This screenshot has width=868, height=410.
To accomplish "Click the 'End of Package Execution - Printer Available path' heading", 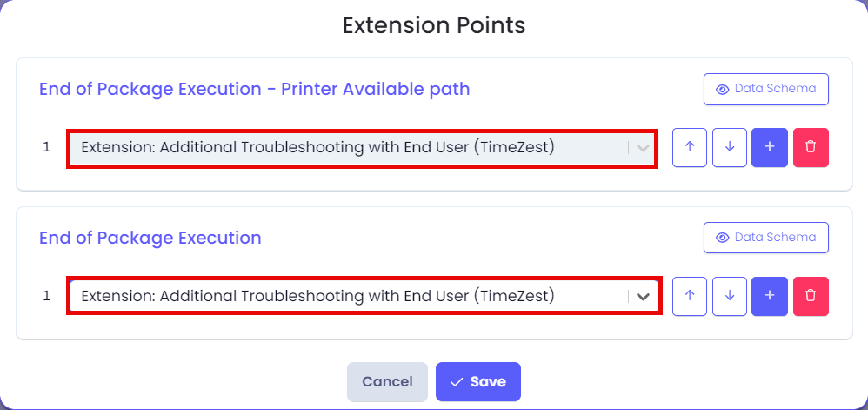I will coord(254,89).
